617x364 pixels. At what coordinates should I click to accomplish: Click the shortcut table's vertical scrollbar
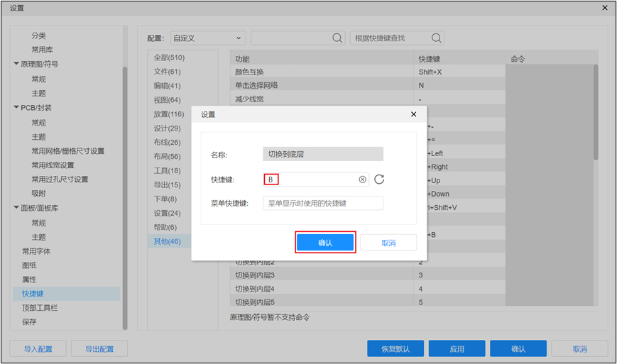point(596,112)
